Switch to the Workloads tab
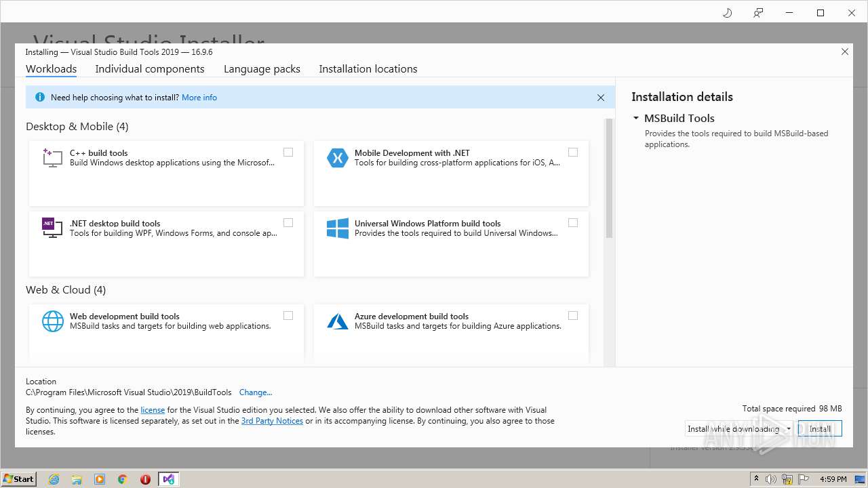 [x=51, y=69]
